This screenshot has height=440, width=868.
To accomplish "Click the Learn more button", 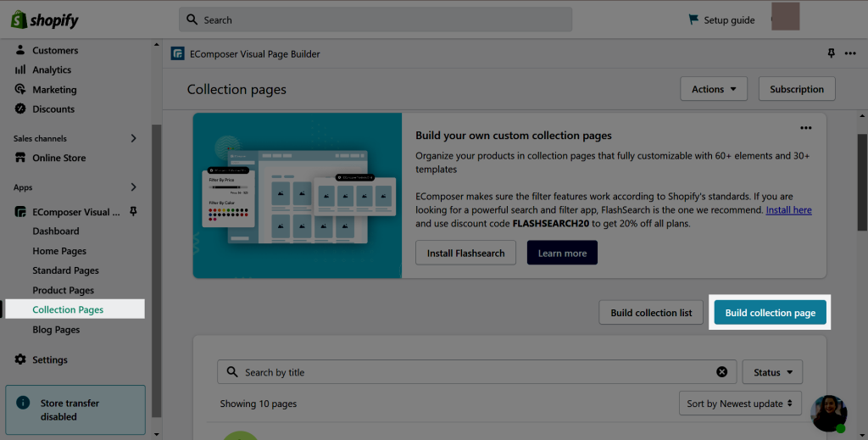I will click(562, 253).
